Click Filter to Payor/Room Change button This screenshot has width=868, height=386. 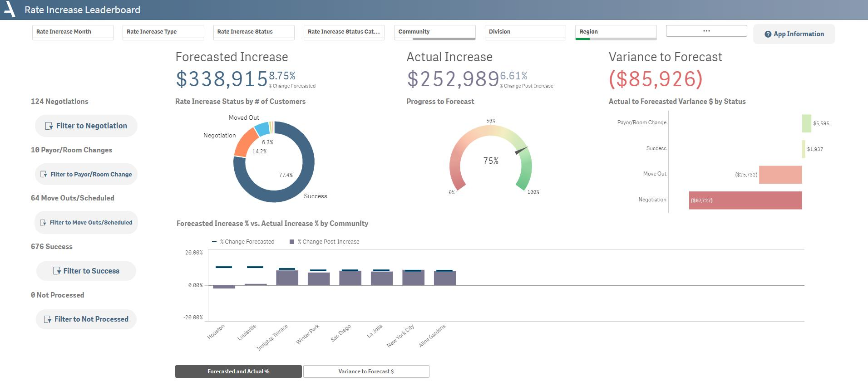point(86,174)
